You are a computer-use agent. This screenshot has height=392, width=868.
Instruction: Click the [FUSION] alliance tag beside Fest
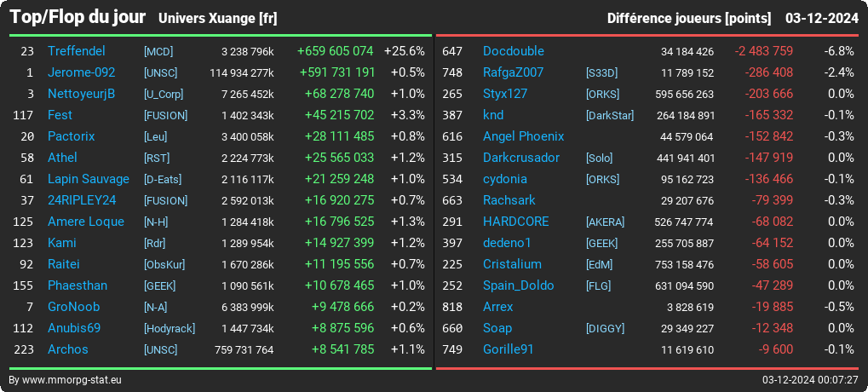[165, 115]
